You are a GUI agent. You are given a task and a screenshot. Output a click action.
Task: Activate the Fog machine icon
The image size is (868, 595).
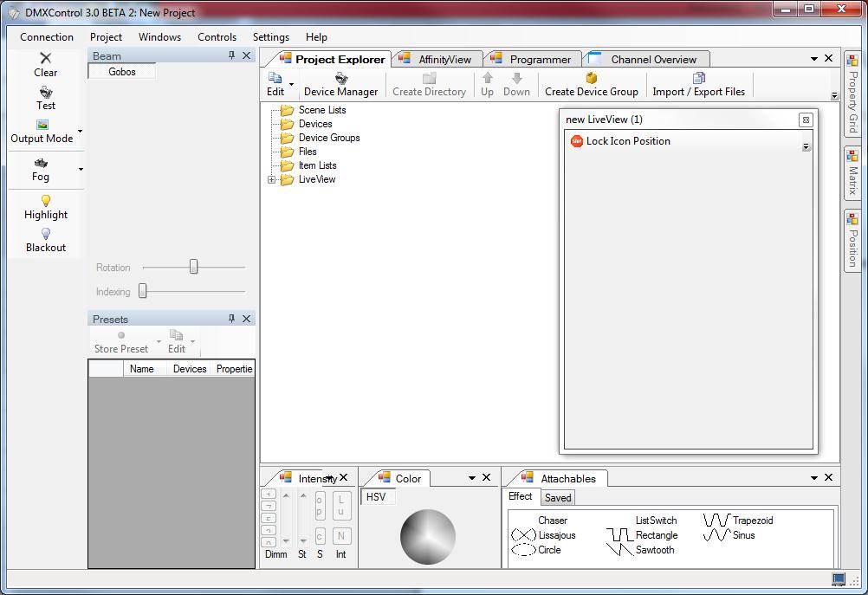coord(41,163)
